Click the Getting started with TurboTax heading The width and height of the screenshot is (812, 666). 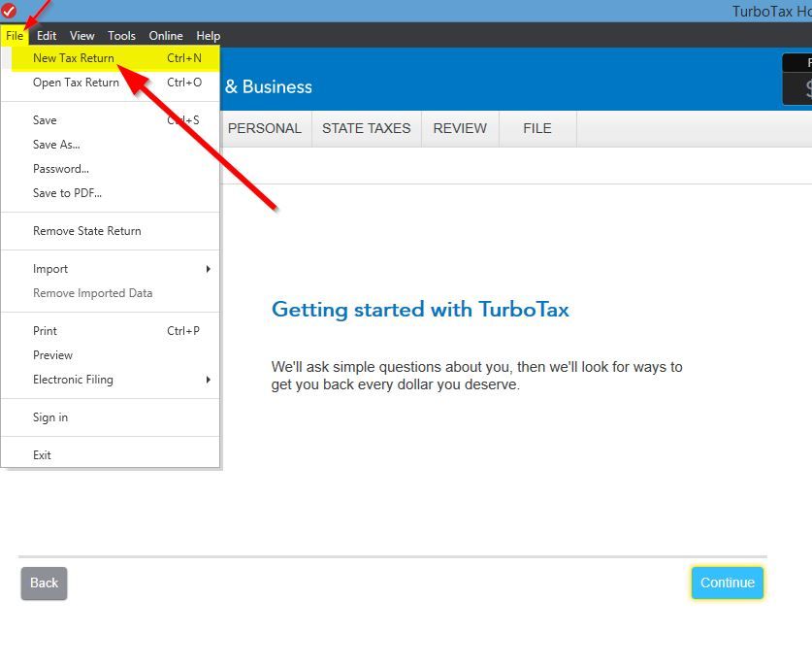click(x=420, y=310)
